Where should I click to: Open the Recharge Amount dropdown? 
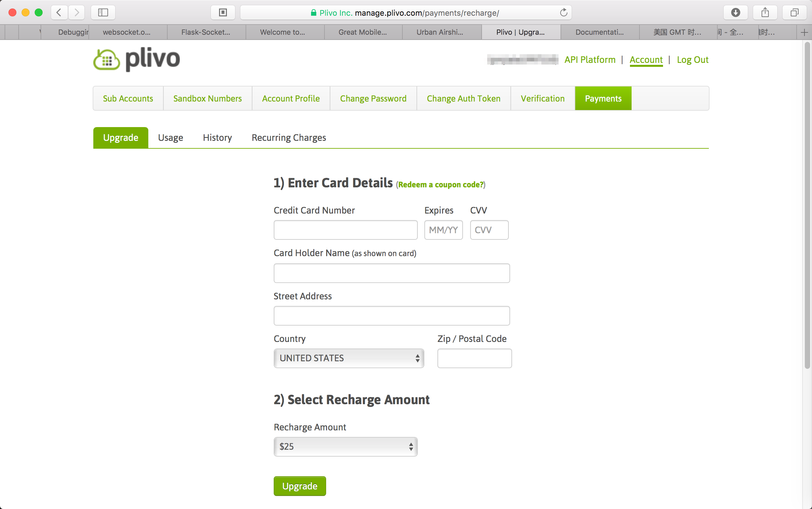(x=345, y=446)
